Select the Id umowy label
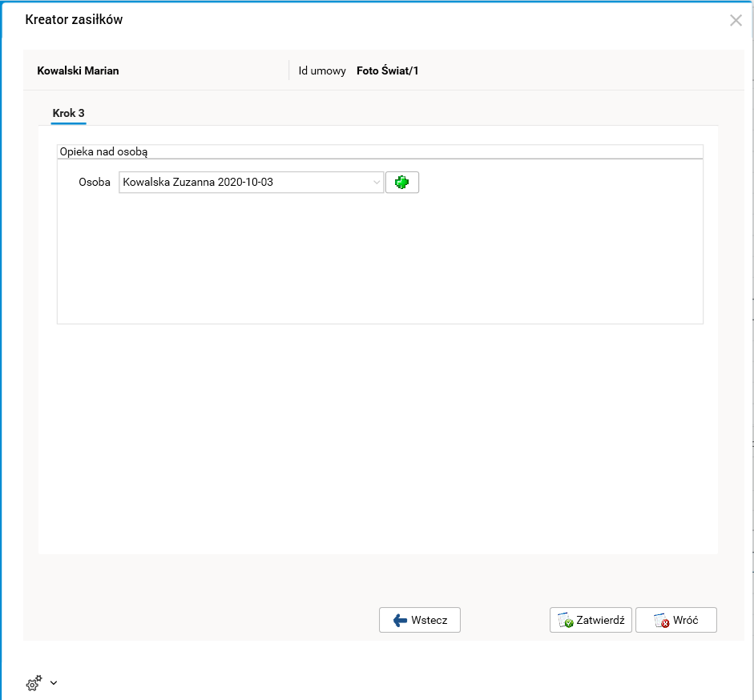Viewport: 754px width, 700px height. (321, 70)
